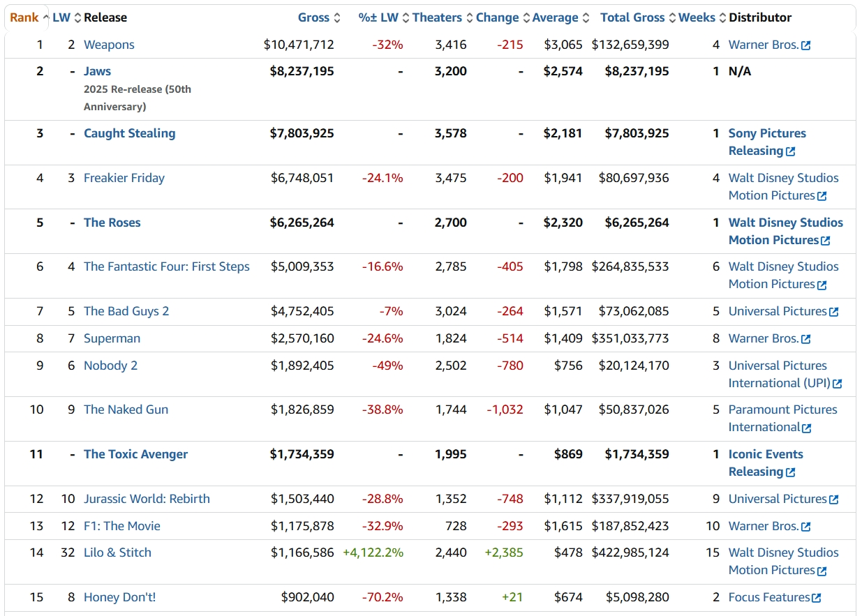Click the sort icon beside Gross header
862x616 pixels.
coord(337,17)
